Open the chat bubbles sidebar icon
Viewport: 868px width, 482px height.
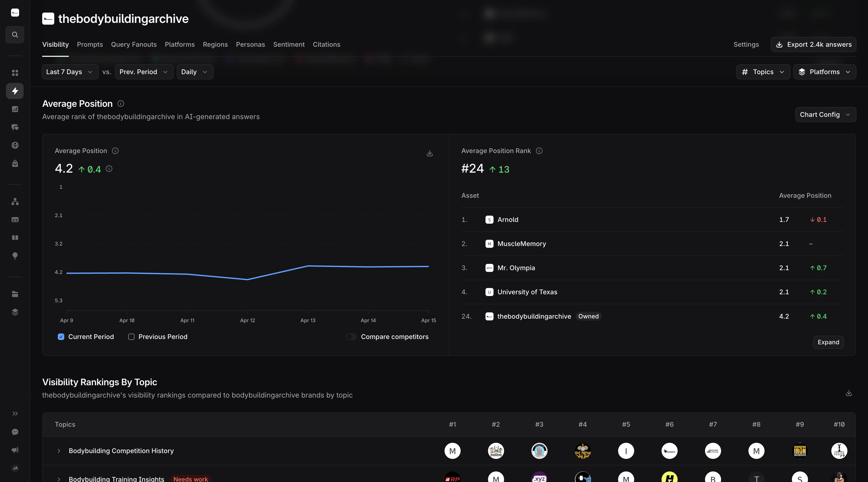point(15,127)
